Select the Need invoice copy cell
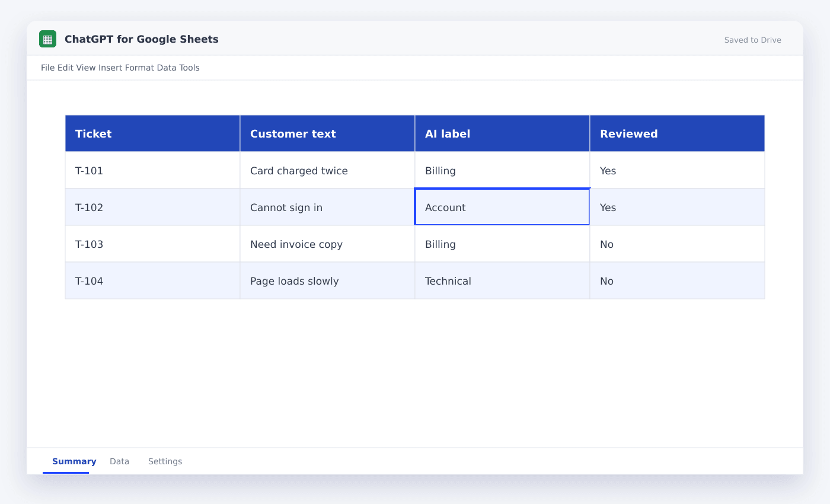The width and height of the screenshot is (830, 504). point(328,244)
